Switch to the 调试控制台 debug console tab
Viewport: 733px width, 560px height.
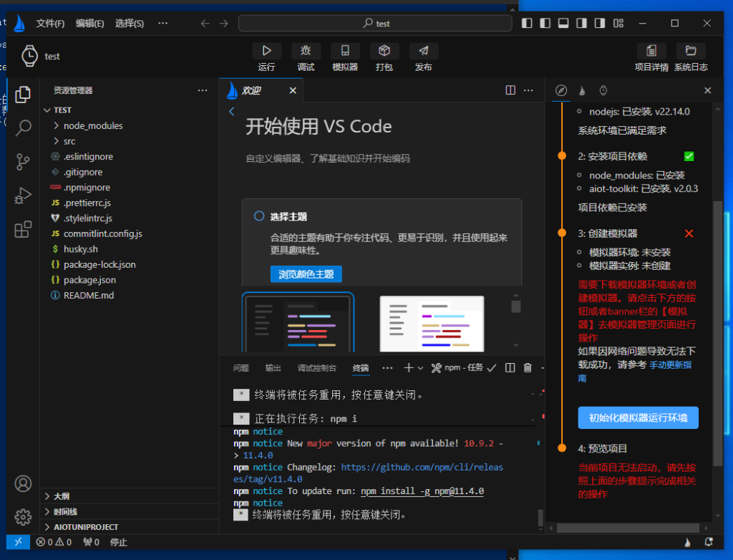pos(317,368)
